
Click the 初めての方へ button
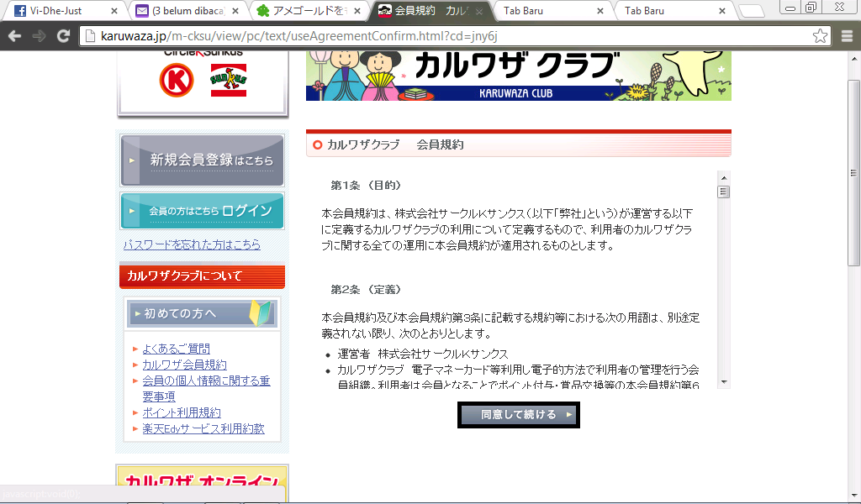202,313
